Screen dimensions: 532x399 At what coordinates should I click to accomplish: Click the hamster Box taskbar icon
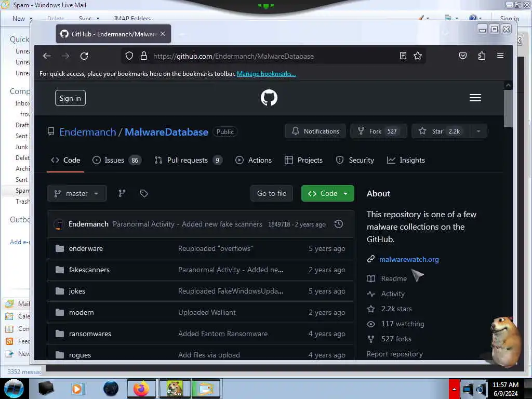coord(175,389)
